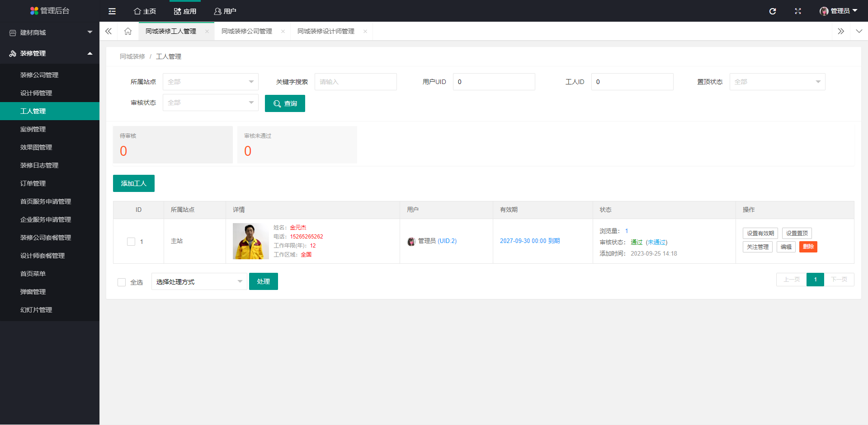Click the 通过 audit status link
868x425 pixels.
[637, 243]
